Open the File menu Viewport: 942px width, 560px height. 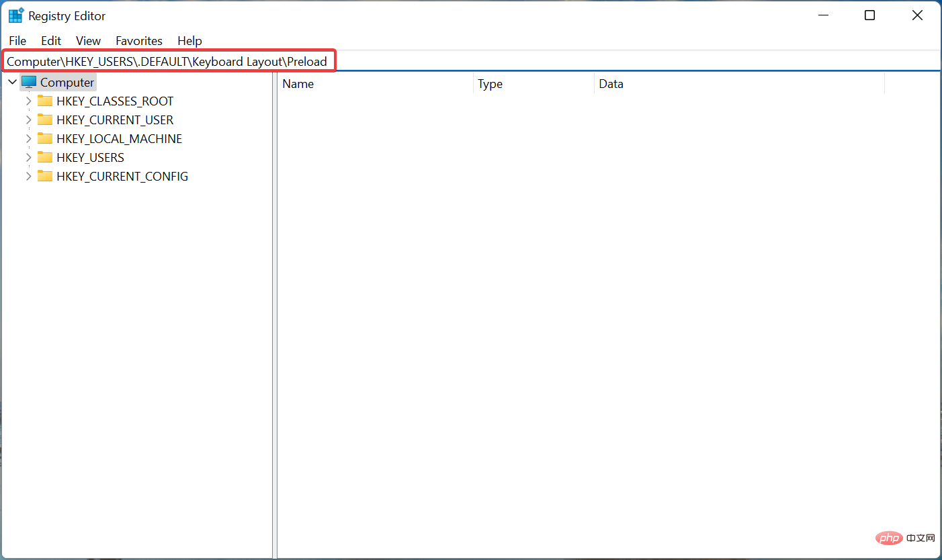click(17, 41)
